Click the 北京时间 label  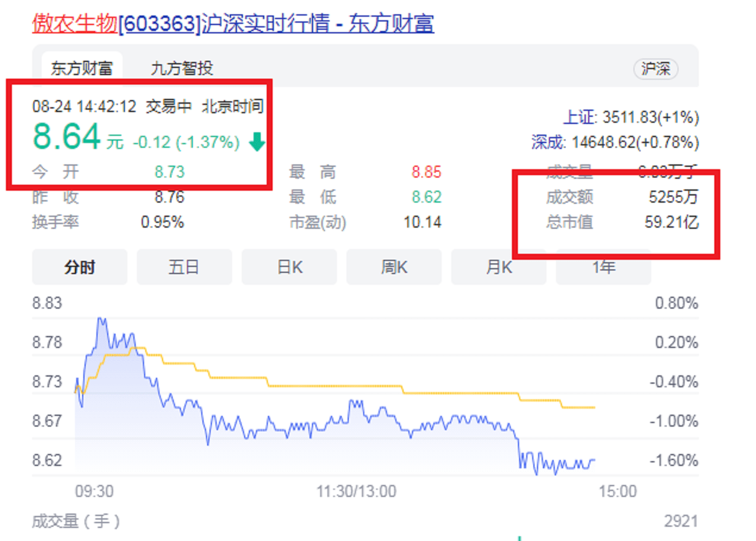click(x=232, y=107)
